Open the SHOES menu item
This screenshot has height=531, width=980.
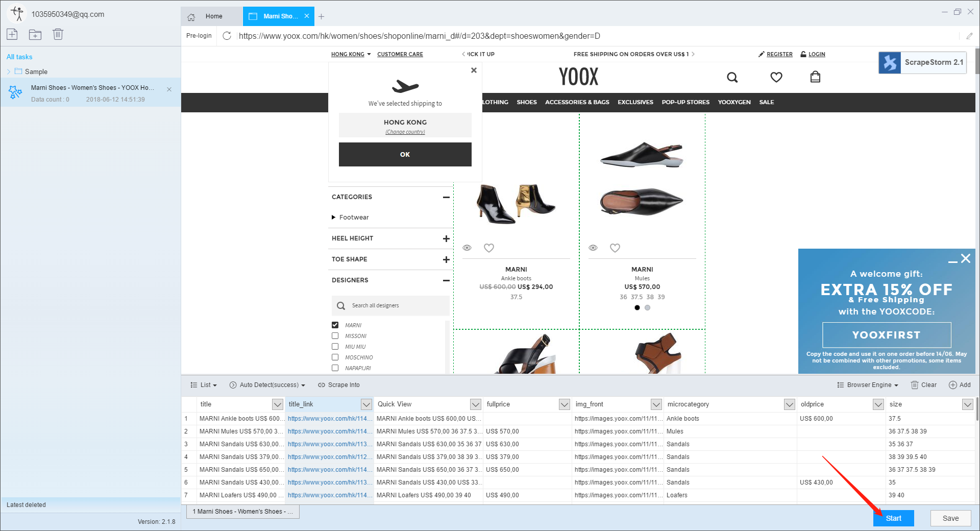tap(527, 102)
